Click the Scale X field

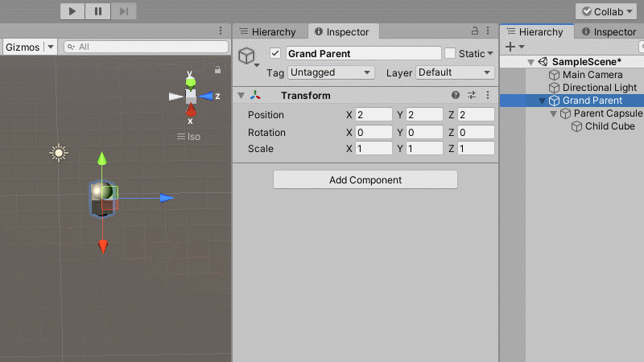tap(374, 148)
